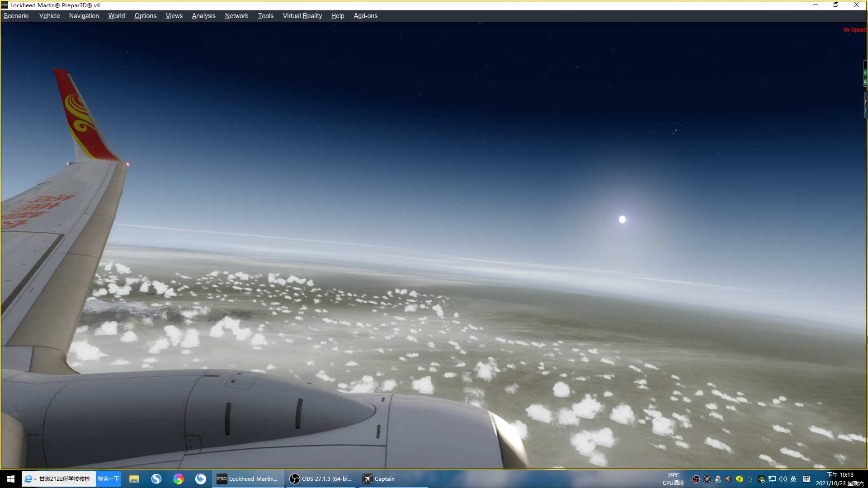This screenshot has height=488, width=868.
Task: Open the colorful round browser icon in taskbar
Action: [179, 479]
